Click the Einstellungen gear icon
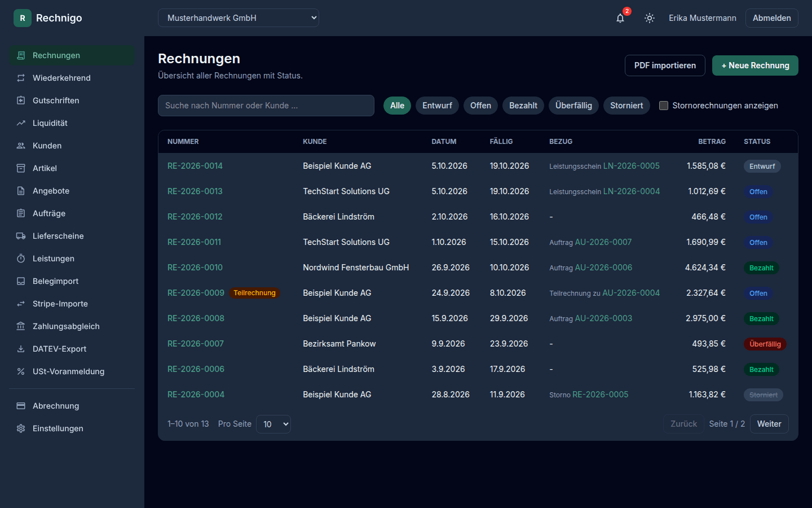 pyautogui.click(x=21, y=428)
